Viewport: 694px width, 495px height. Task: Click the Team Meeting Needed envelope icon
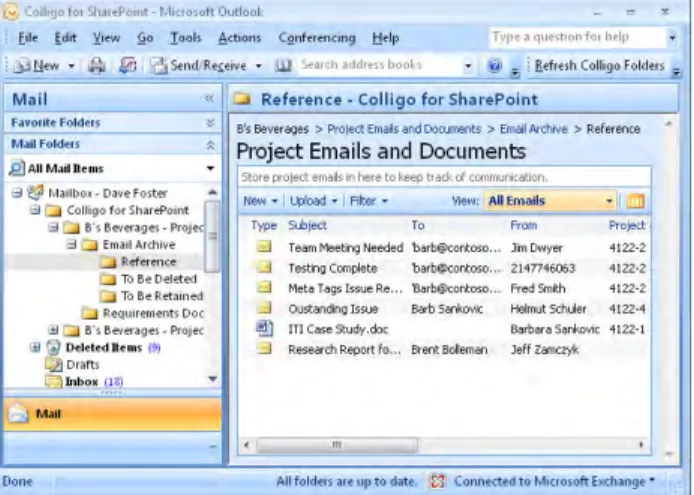tap(264, 246)
